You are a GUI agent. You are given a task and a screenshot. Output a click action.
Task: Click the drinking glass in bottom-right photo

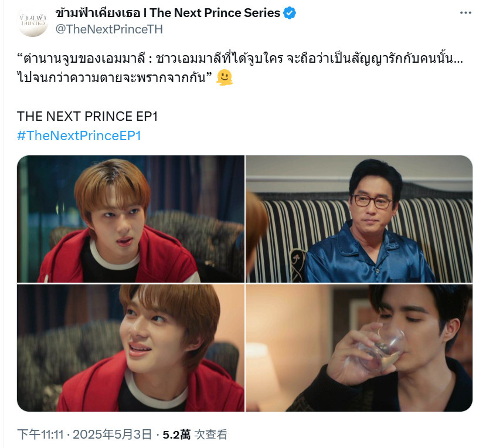point(382,349)
